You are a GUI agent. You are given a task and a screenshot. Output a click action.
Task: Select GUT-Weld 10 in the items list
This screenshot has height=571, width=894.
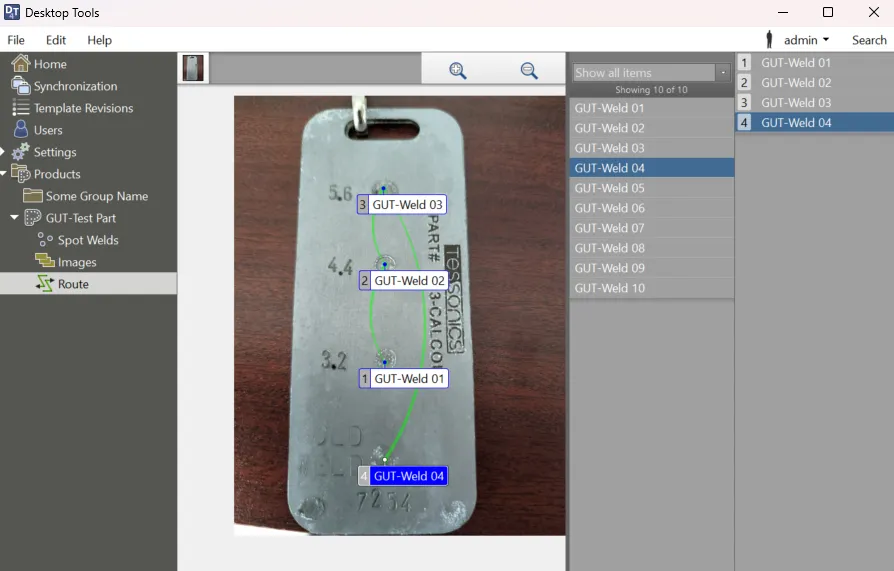651,287
